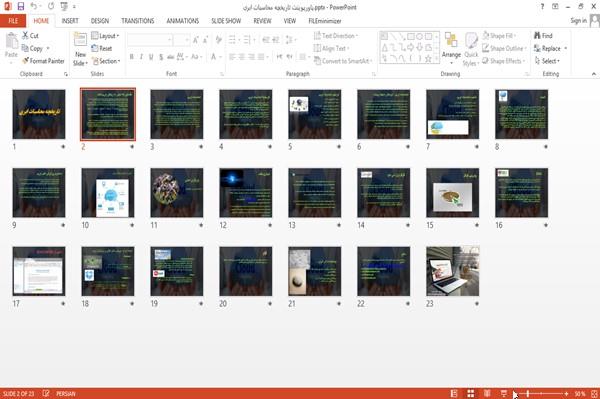The image size is (600, 399).
Task: Open the Align Text dropdown
Action: [331, 48]
